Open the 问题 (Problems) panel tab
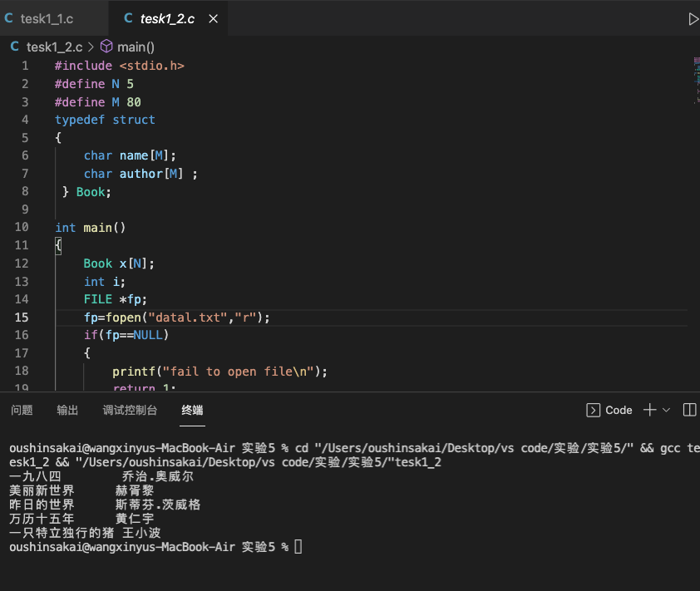 [22, 410]
